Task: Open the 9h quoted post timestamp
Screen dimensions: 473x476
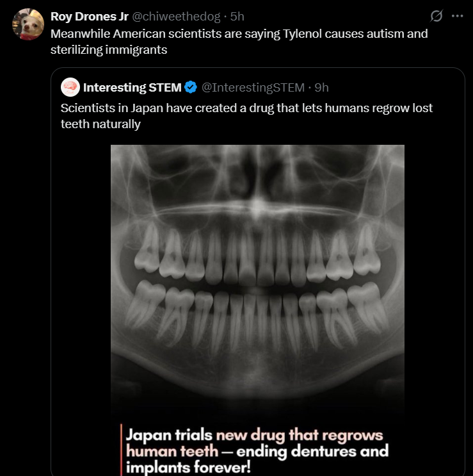Action: (321, 87)
